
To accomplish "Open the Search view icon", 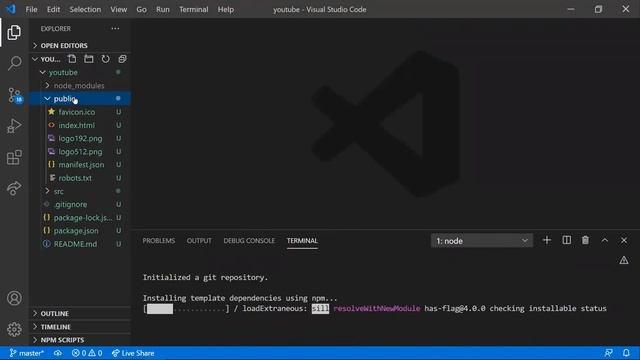I will coord(14,63).
